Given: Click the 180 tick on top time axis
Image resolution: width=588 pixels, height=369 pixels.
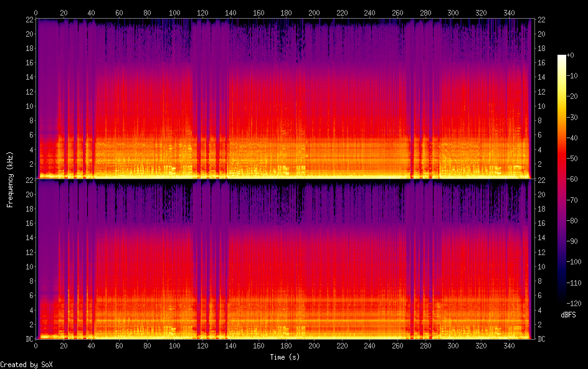Looking at the screenshot, I should coord(286,12).
